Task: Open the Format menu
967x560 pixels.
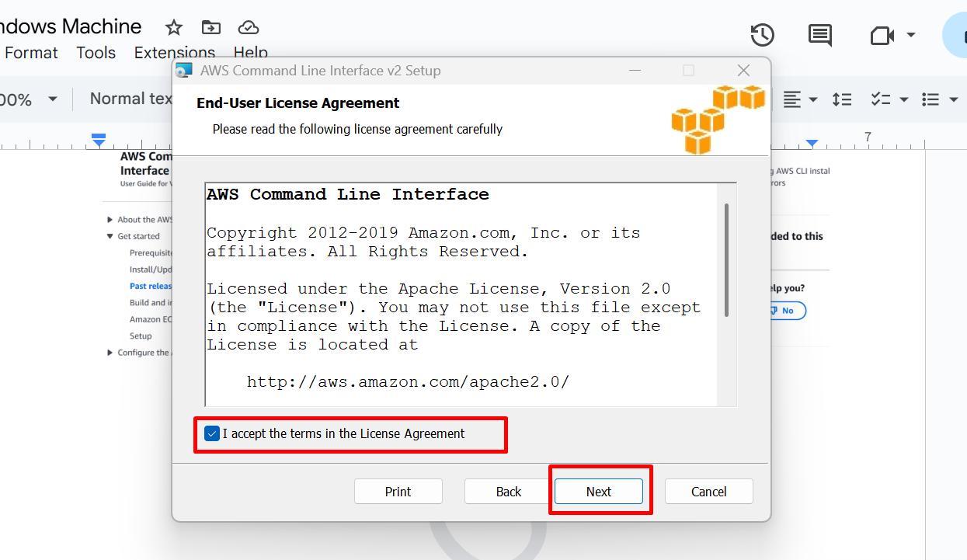Action: pyautogui.click(x=32, y=53)
